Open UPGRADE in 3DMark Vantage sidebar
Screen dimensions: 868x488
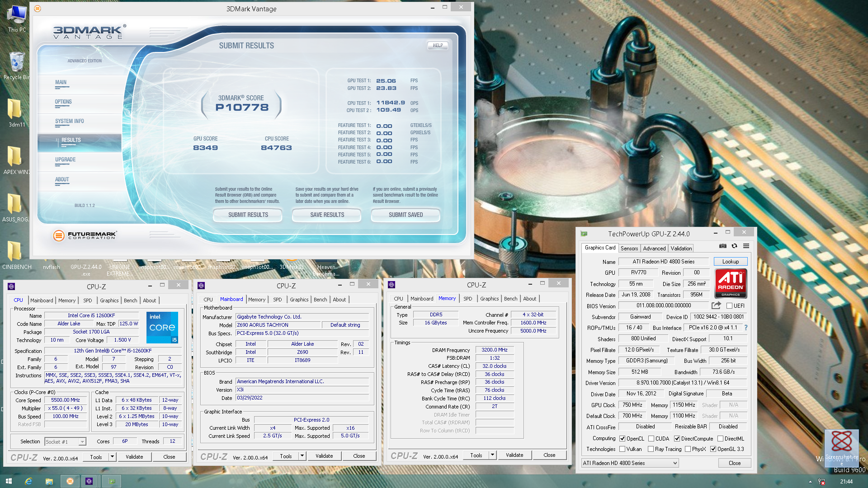click(65, 160)
